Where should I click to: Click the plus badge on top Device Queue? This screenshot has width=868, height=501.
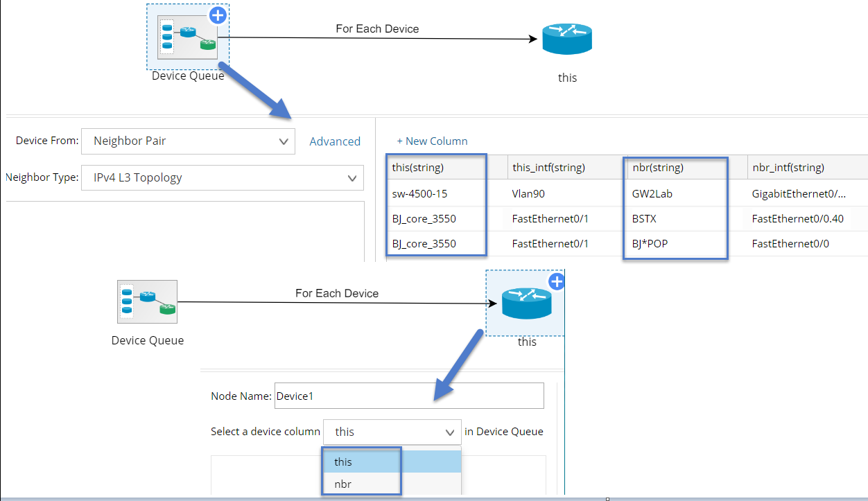(x=218, y=15)
